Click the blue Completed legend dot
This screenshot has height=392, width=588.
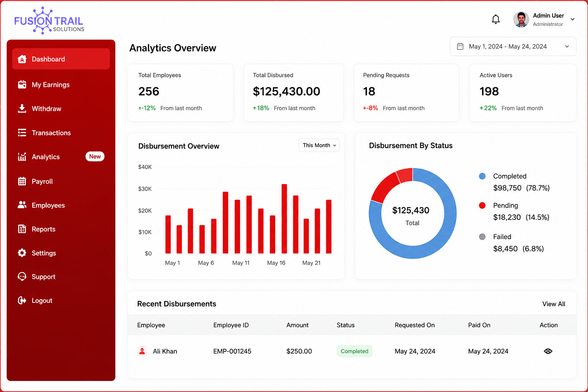482,176
